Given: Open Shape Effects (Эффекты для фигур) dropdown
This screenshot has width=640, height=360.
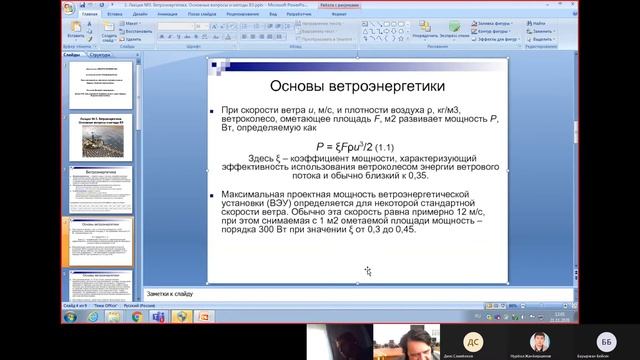Looking at the screenshot, I should click(496, 39).
